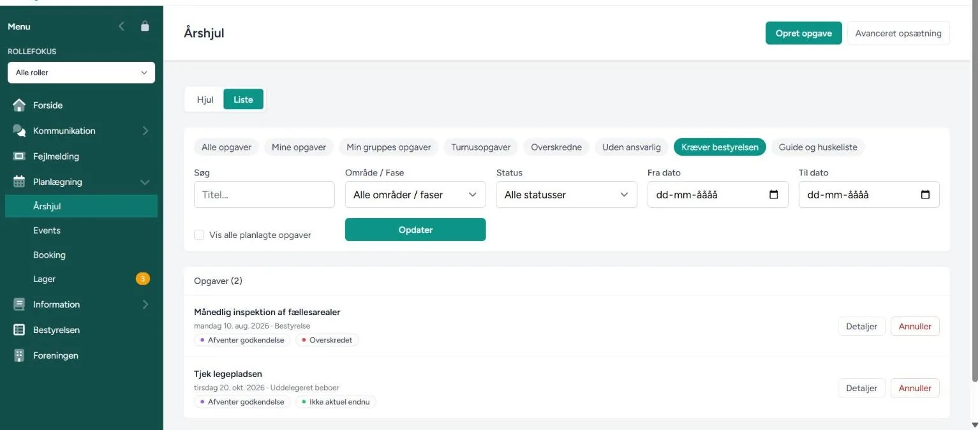Switch to Hjul view

point(205,100)
